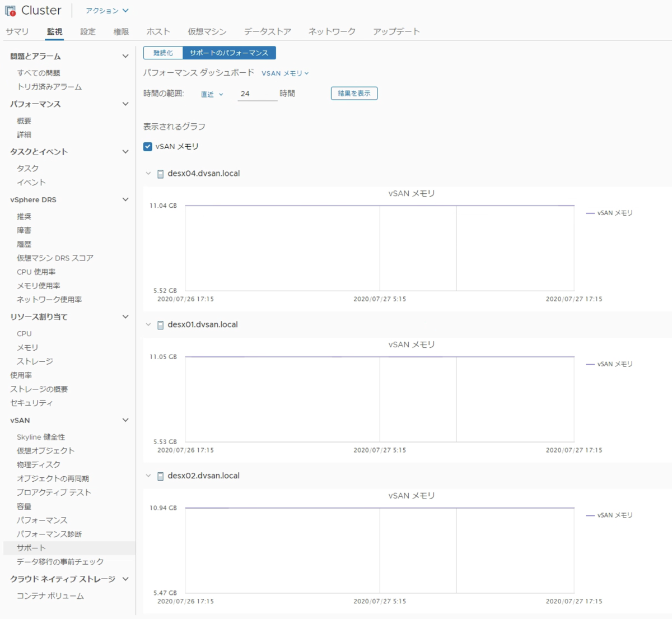Switch to the サマリ tab

17,31
